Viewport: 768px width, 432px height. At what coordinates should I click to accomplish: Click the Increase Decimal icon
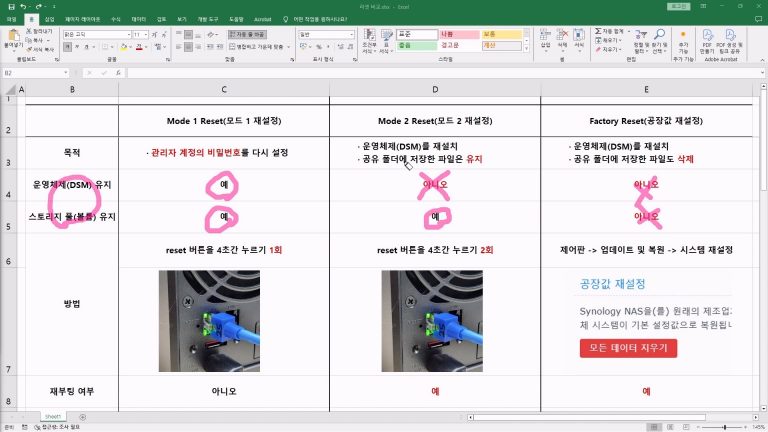click(341, 47)
